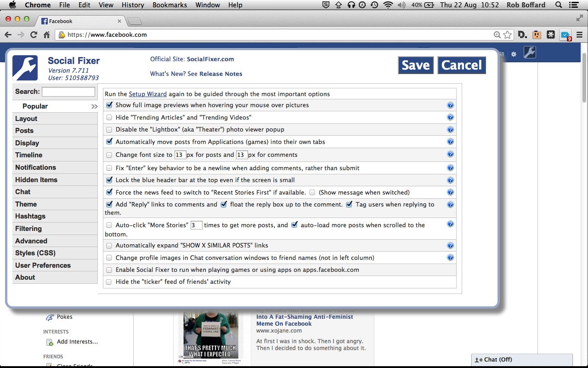Toggle float the reply box checkbox
Image resolution: width=588 pixels, height=368 pixels.
pos(224,204)
